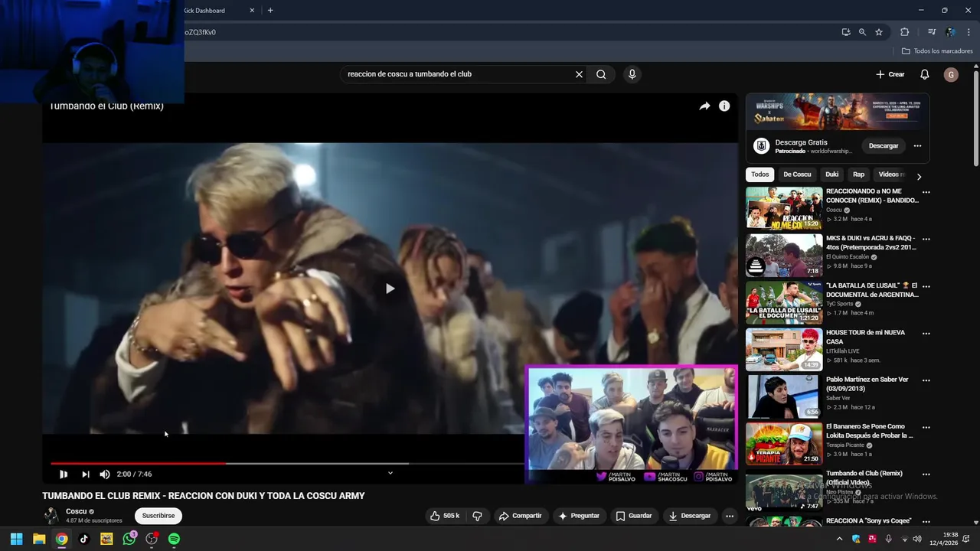The height and width of the screenshot is (551, 980).
Task: Install app icon in address bar
Action: click(845, 32)
